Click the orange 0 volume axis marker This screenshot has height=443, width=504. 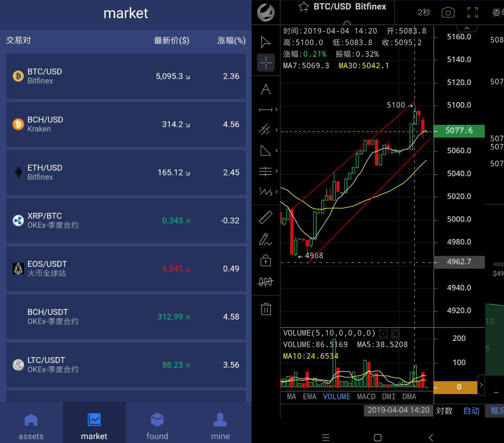455,387
